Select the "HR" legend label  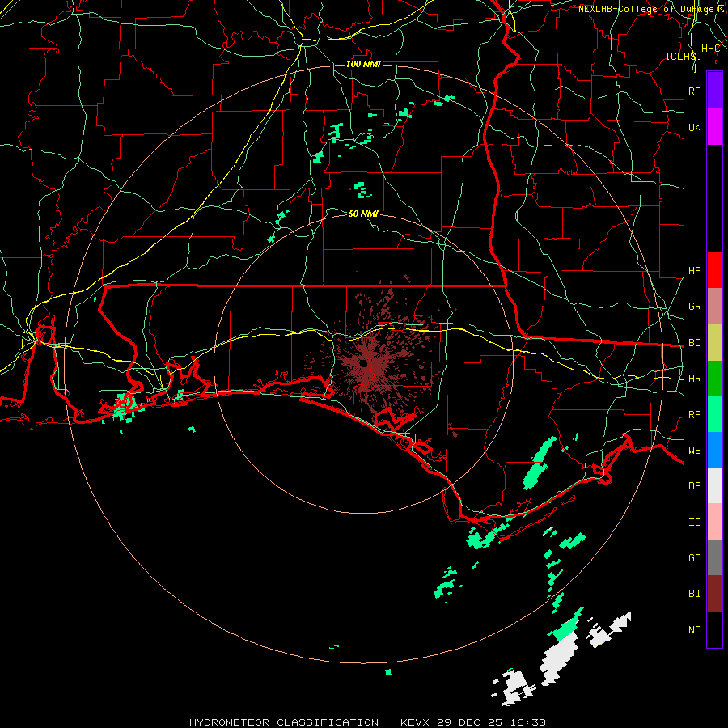(694, 379)
